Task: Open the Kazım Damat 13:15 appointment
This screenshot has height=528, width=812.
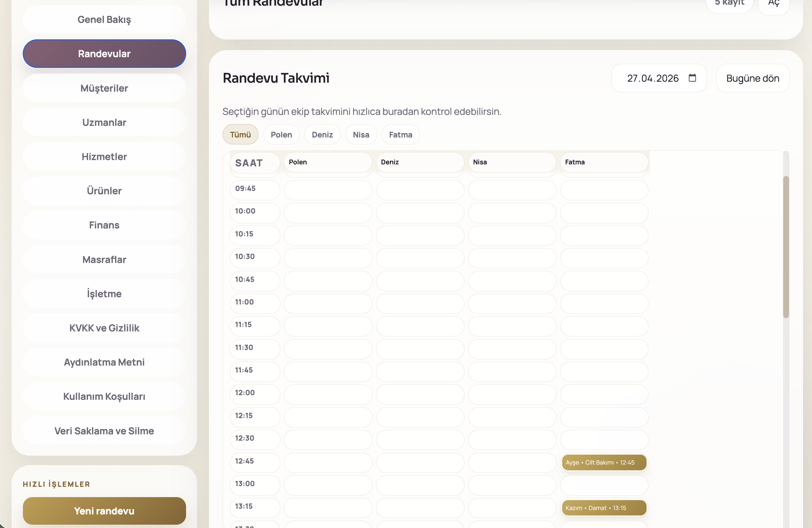Action: coord(604,508)
